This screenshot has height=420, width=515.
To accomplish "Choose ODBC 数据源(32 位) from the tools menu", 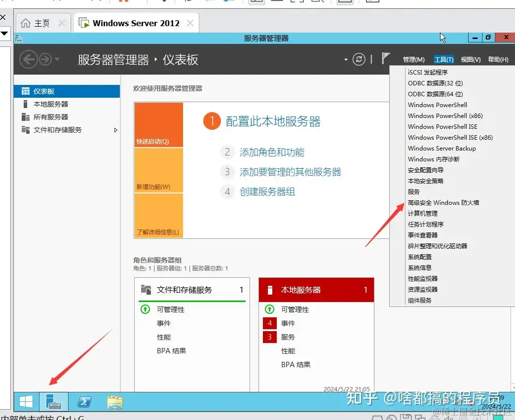I will [x=436, y=83].
